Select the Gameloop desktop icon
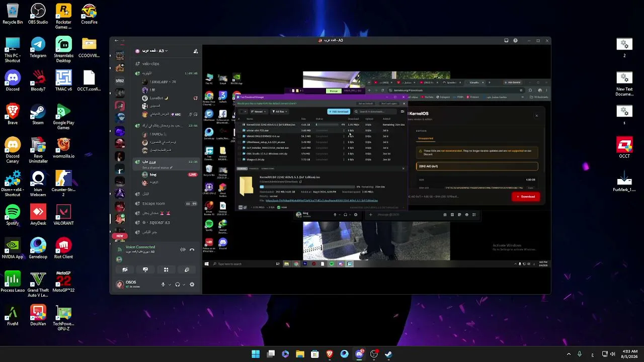Screen dimensions: 644x362 click(38, 249)
